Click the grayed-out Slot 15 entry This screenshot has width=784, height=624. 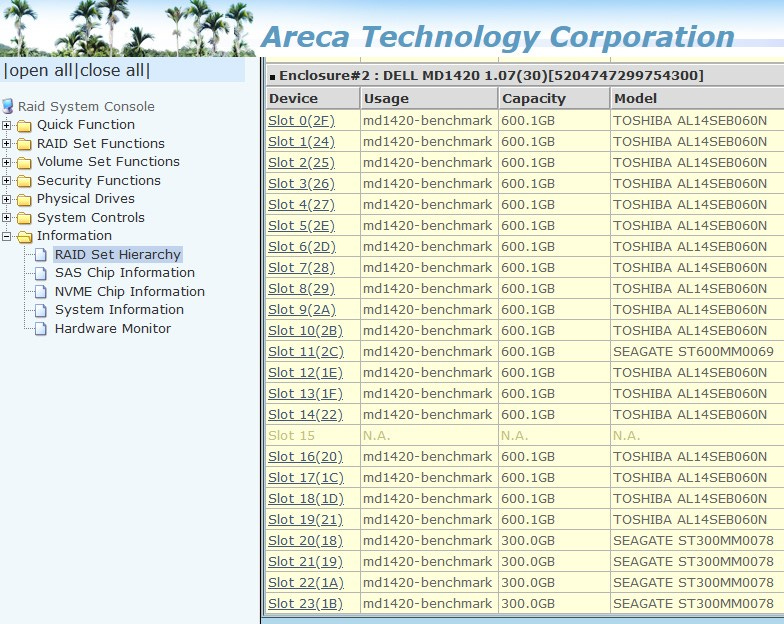tap(291, 436)
